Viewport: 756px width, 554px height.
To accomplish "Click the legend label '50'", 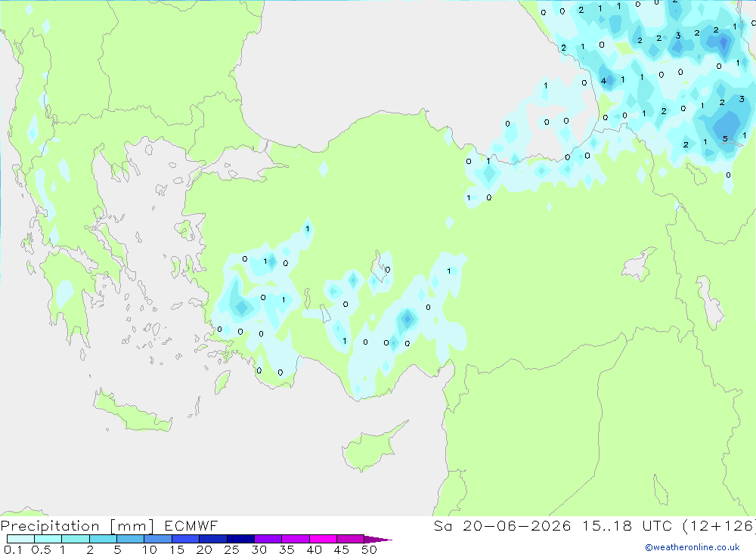I will pos(369,549).
